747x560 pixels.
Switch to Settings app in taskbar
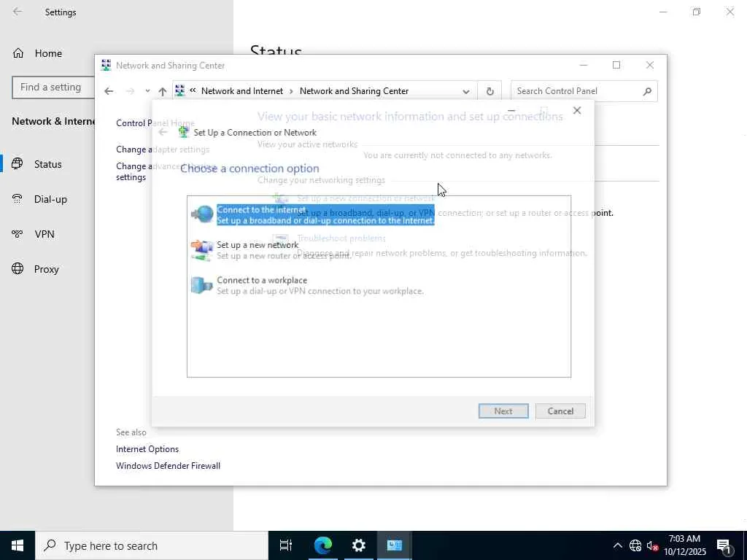358,545
